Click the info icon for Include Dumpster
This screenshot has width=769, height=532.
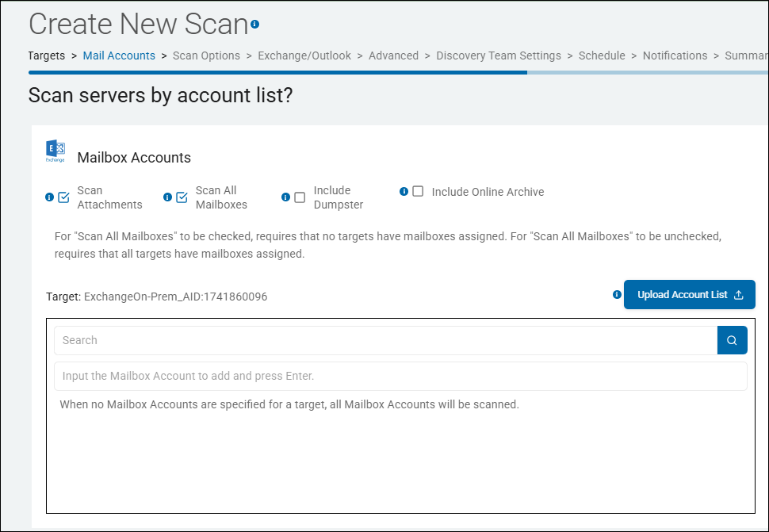(x=286, y=197)
